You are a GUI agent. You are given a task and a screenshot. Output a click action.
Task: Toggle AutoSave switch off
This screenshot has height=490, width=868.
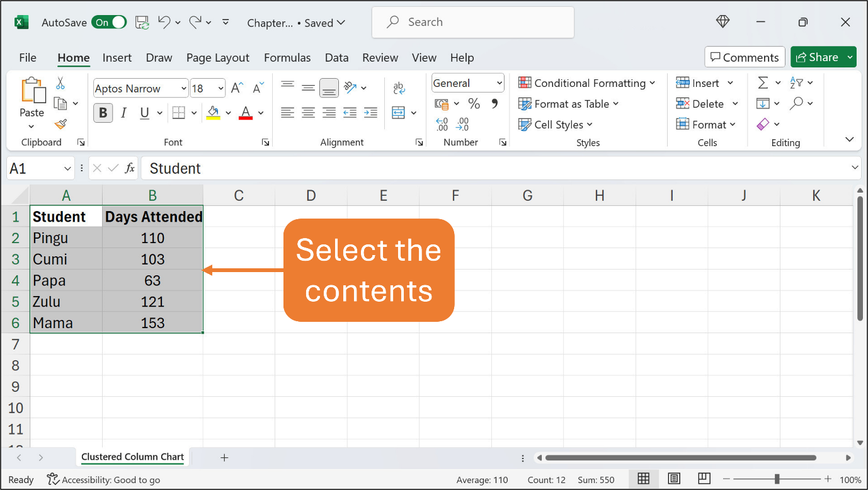point(109,22)
